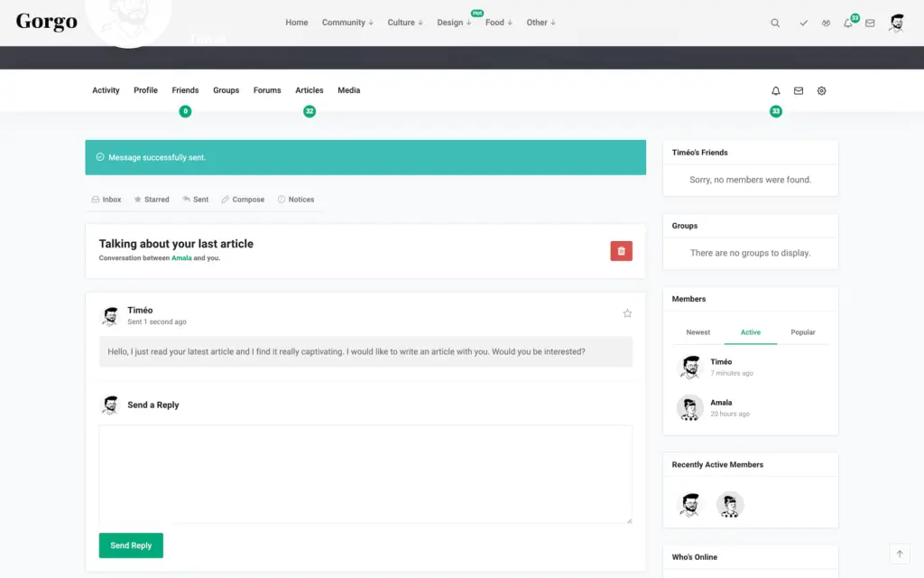Open the groups icon in the top bar
The width and height of the screenshot is (924, 578).
click(x=826, y=23)
